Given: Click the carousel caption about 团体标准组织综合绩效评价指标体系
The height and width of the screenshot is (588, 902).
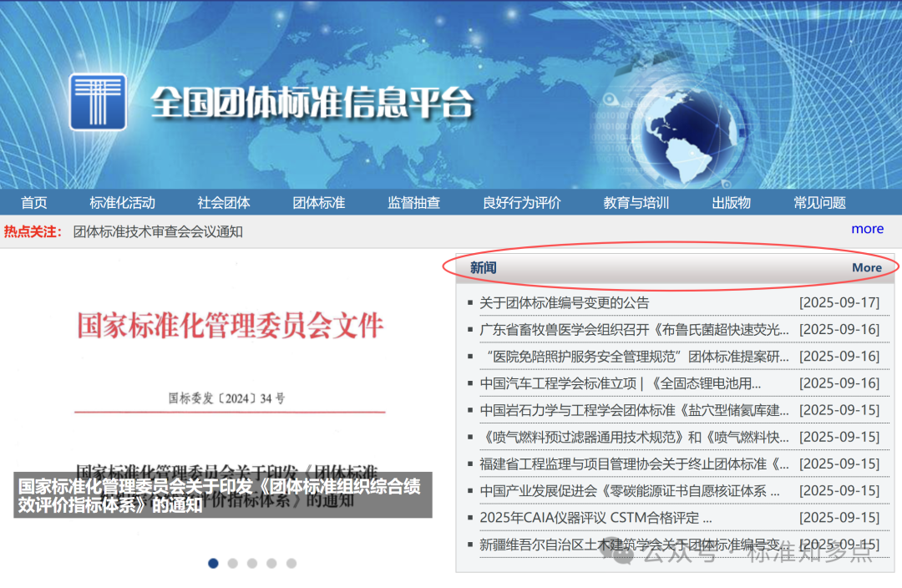Looking at the screenshot, I should (223, 495).
